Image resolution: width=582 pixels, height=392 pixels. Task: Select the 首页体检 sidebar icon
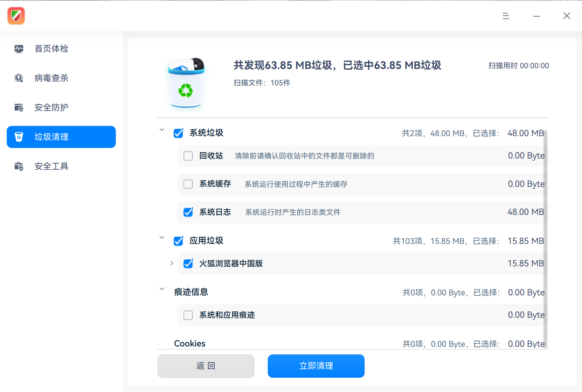click(19, 49)
